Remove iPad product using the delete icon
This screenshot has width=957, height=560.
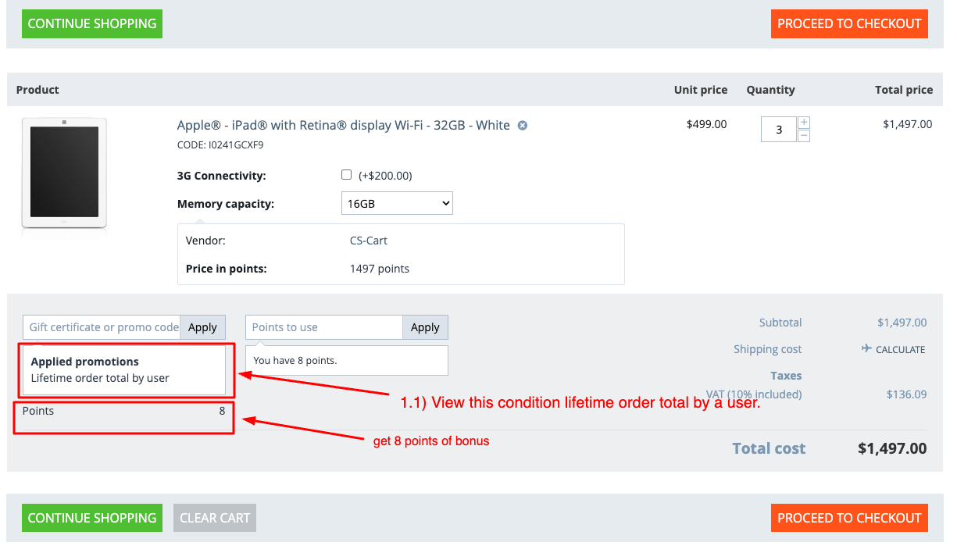pyautogui.click(x=523, y=126)
